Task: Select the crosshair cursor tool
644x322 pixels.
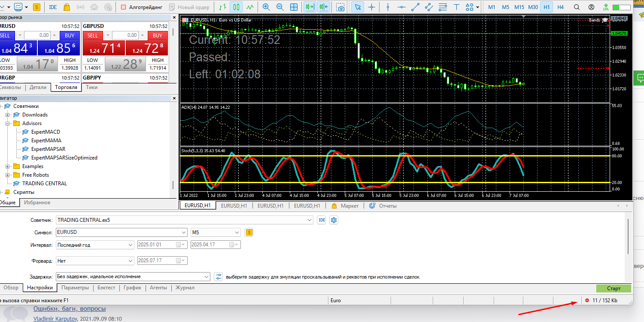Action: point(371,7)
